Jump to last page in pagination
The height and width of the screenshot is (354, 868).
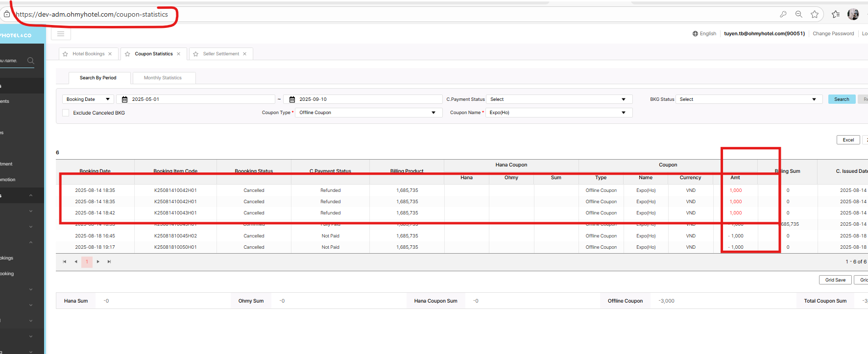pyautogui.click(x=109, y=262)
